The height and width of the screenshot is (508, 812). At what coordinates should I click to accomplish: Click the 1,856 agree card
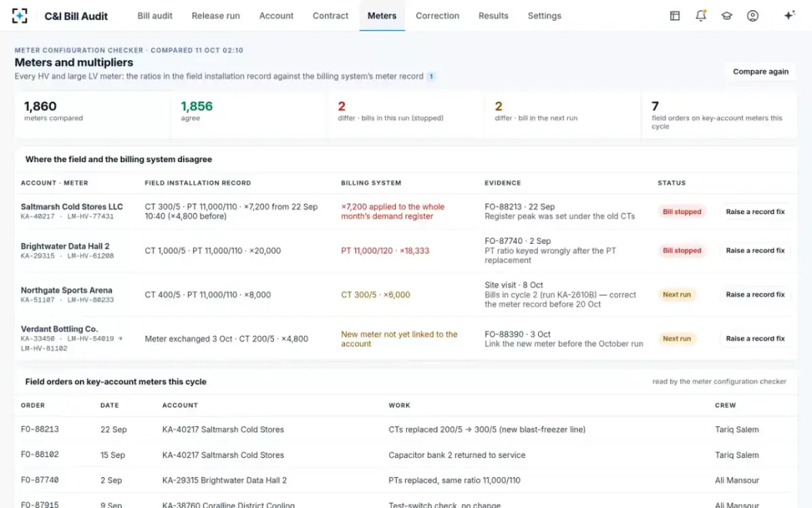(x=249, y=114)
